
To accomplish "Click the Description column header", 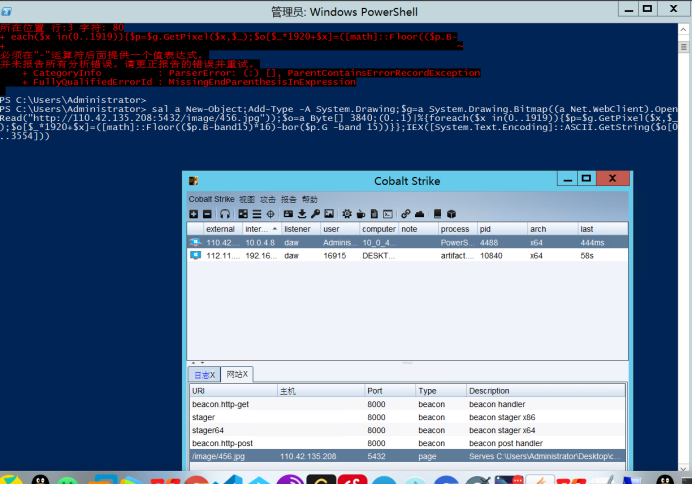I will 545,391.
